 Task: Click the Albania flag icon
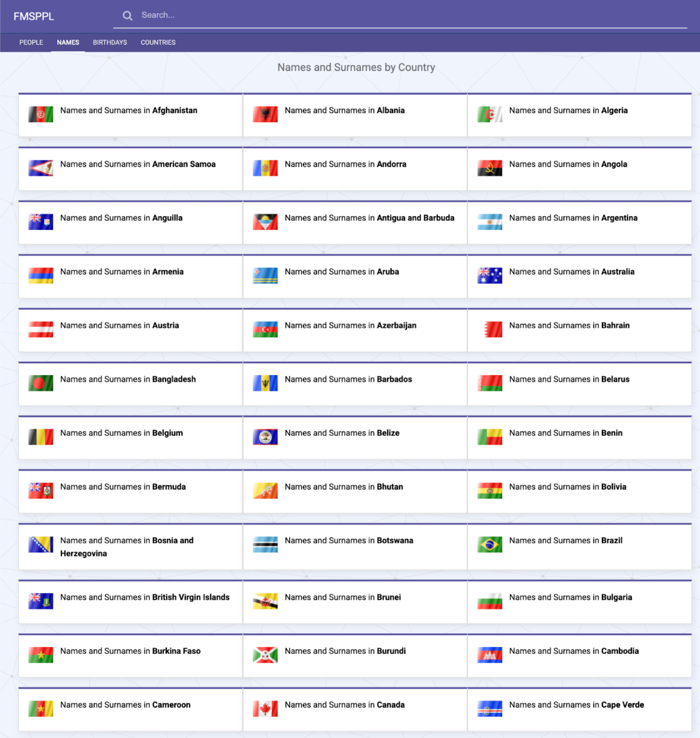(265, 114)
